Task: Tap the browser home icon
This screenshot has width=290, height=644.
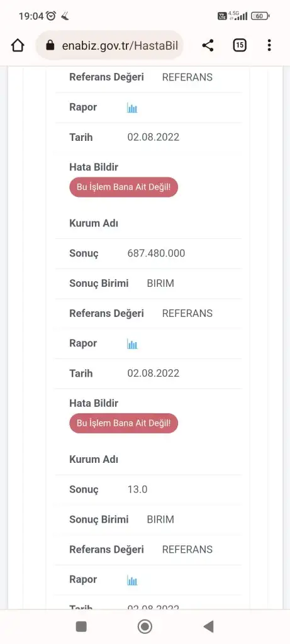Action: [18, 45]
